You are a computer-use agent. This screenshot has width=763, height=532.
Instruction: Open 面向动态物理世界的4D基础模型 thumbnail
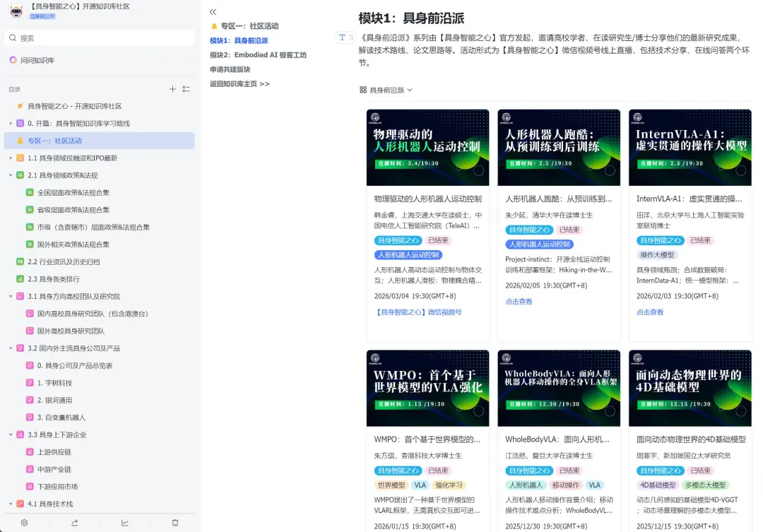[x=690, y=388]
